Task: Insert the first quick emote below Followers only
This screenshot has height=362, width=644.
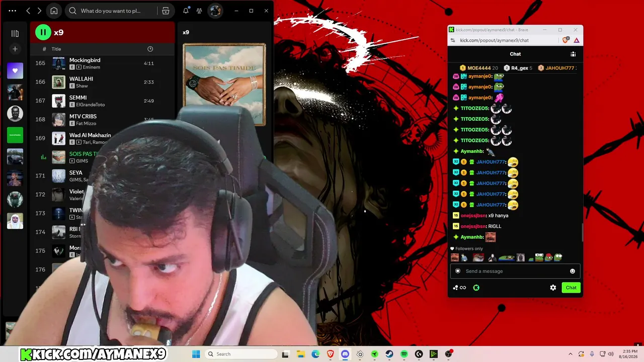Action: (x=455, y=257)
